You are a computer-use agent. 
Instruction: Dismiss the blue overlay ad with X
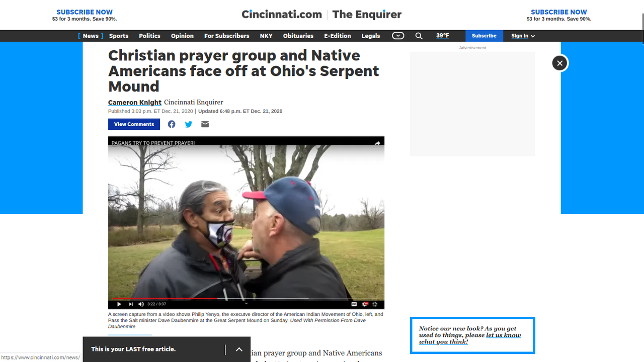tap(559, 63)
